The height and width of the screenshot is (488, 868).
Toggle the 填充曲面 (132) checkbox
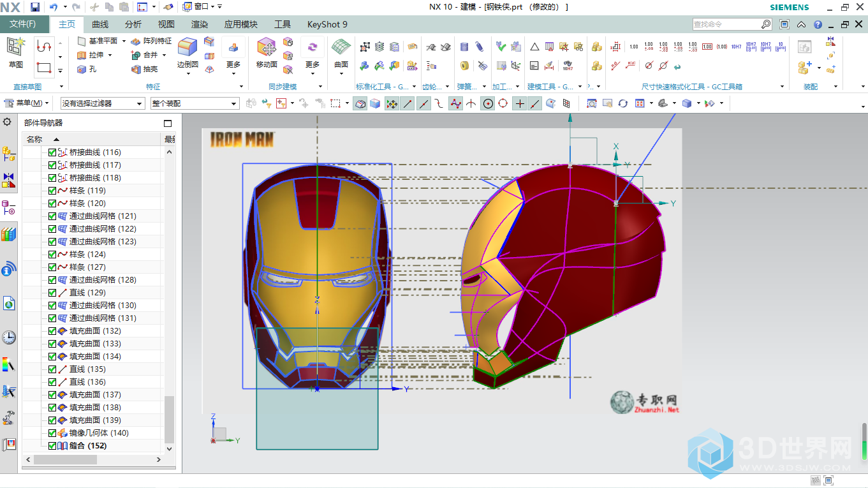click(x=52, y=331)
